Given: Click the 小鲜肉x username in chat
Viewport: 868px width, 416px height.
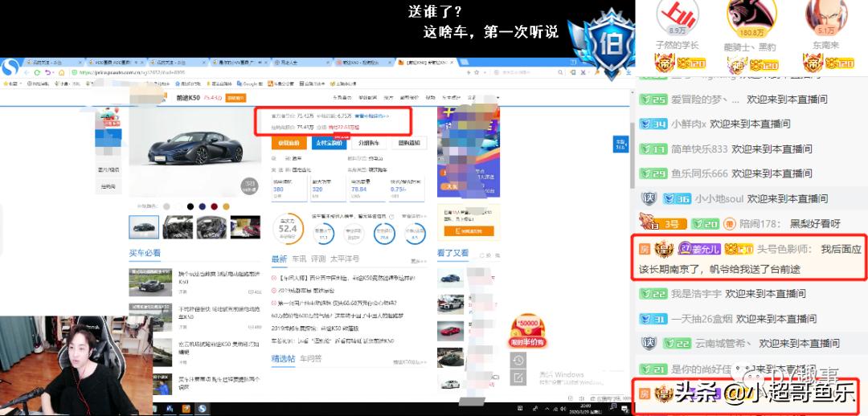Looking at the screenshot, I should (x=689, y=124).
